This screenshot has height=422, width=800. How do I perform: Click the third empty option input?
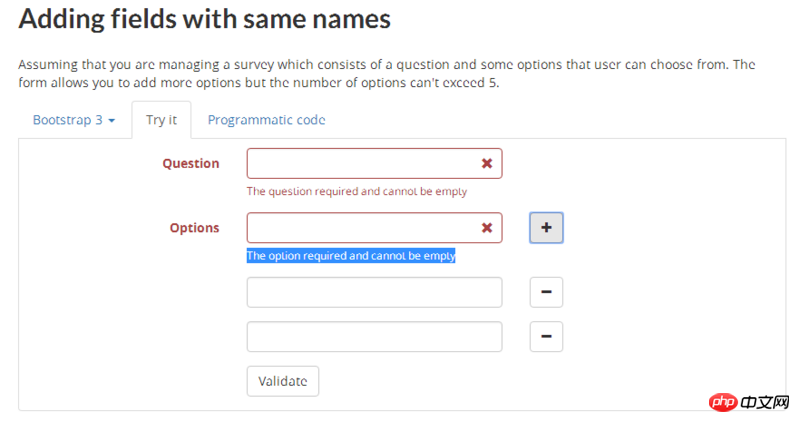(x=374, y=337)
